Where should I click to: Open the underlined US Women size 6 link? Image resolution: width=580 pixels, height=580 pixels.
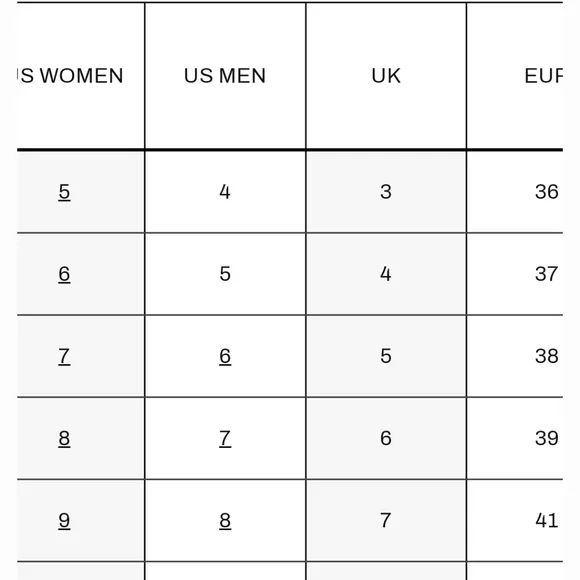tap(64, 274)
